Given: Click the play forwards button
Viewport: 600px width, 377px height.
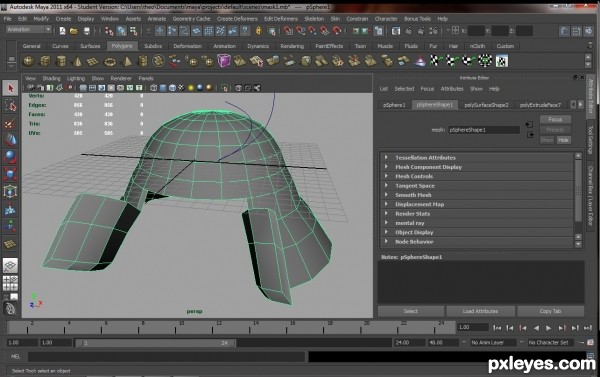Looking at the screenshot, I should click(548, 328).
